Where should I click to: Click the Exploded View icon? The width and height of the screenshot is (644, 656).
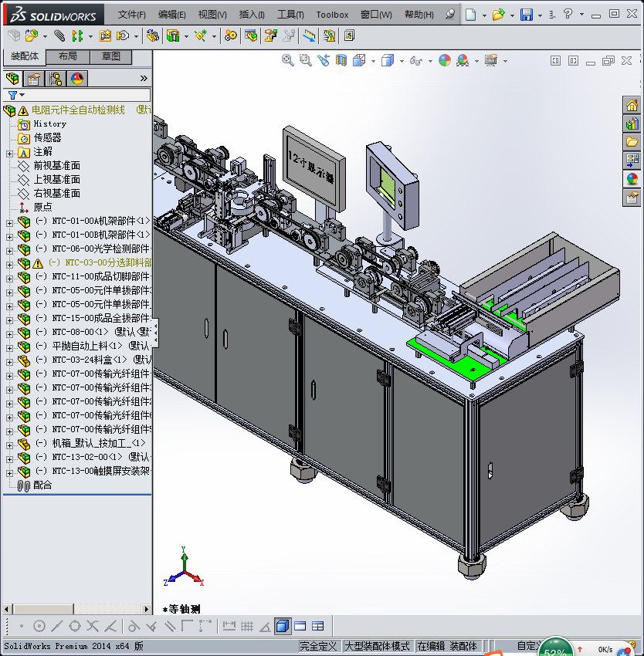tap(270, 36)
